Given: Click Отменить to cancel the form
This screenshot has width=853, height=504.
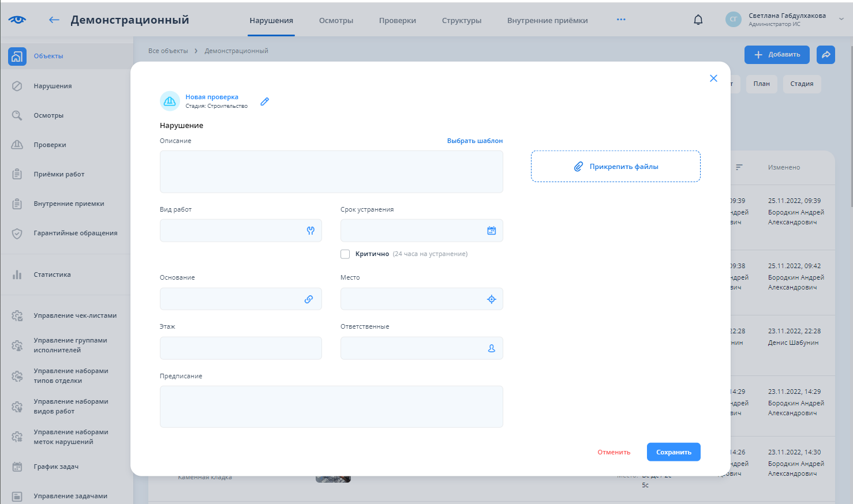Looking at the screenshot, I should coord(613,452).
